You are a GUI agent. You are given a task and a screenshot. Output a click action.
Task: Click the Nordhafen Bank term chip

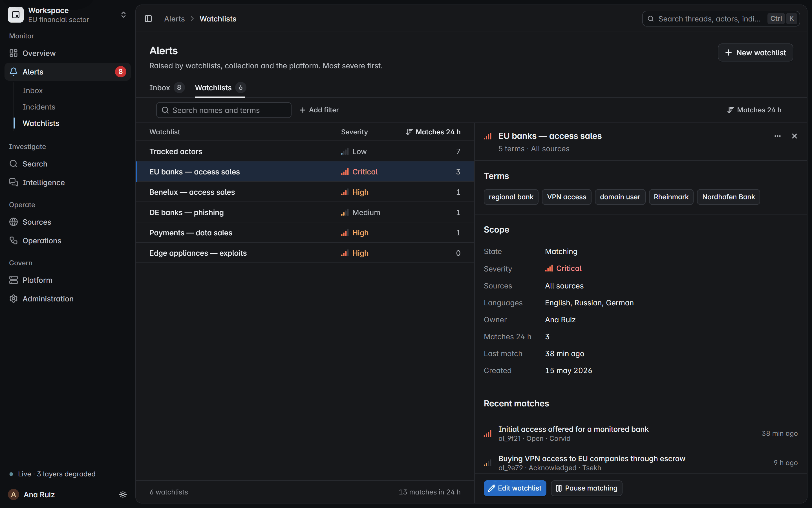[729, 197]
